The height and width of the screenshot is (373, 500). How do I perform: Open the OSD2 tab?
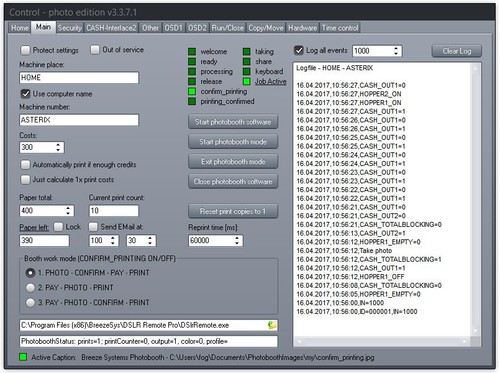coord(197,28)
